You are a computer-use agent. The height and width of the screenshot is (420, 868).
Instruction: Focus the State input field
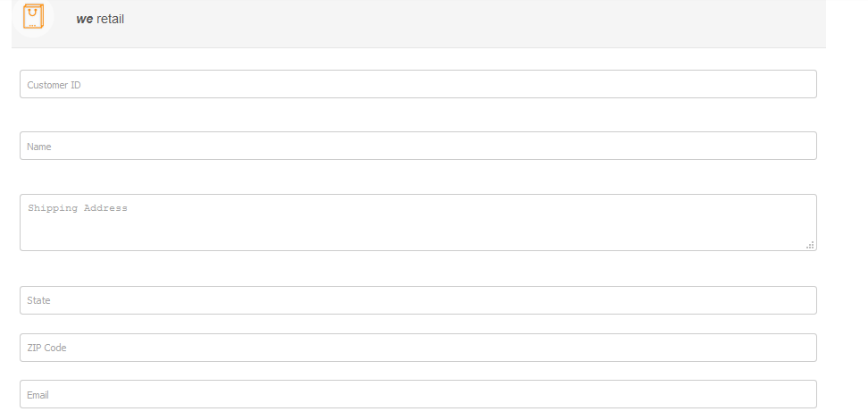418,300
